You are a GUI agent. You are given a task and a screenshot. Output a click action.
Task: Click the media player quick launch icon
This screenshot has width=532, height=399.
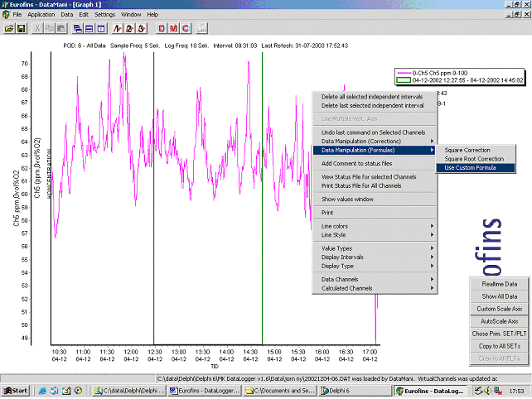point(78,391)
